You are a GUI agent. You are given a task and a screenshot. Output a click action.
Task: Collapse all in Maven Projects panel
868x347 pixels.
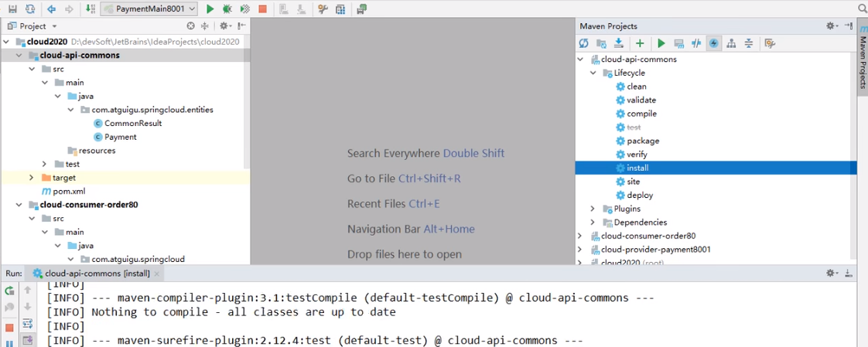pos(748,43)
